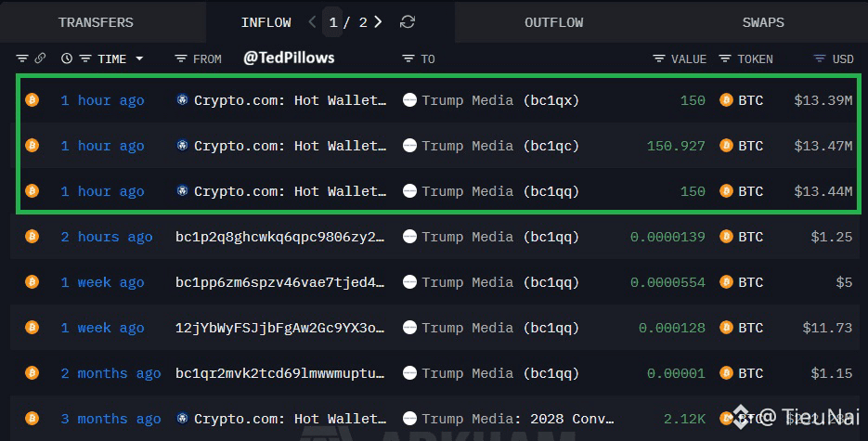Open the OUTFLOW tab
868x441 pixels.
[x=553, y=22]
